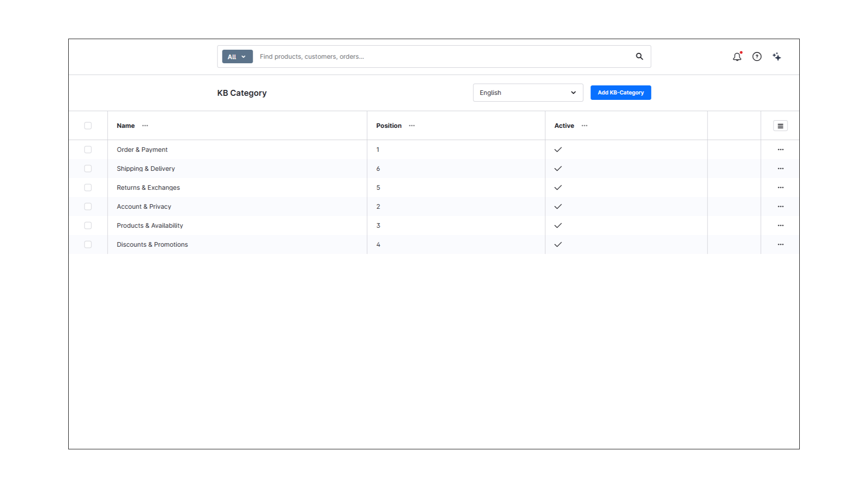Open the AI sparkle assistant icon
868x488 pixels.
pos(777,56)
